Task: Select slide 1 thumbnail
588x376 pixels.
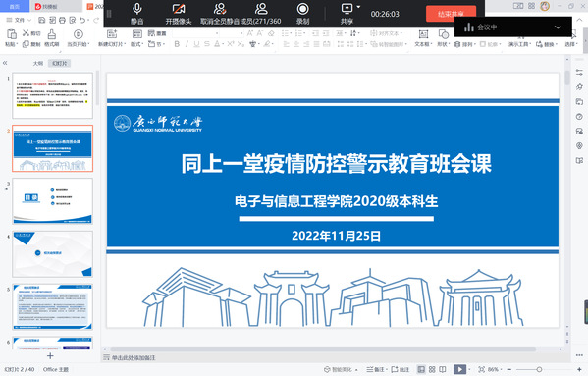Action: click(52, 95)
